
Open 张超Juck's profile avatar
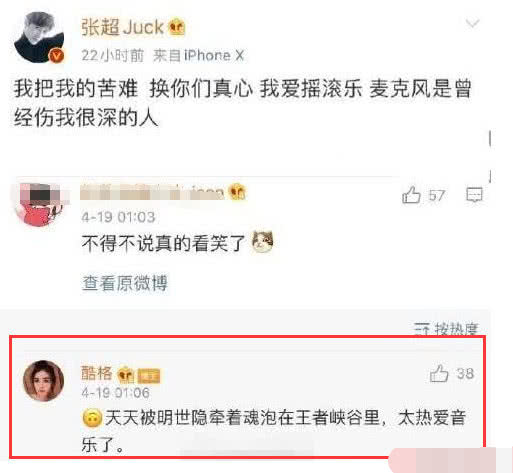click(x=39, y=37)
